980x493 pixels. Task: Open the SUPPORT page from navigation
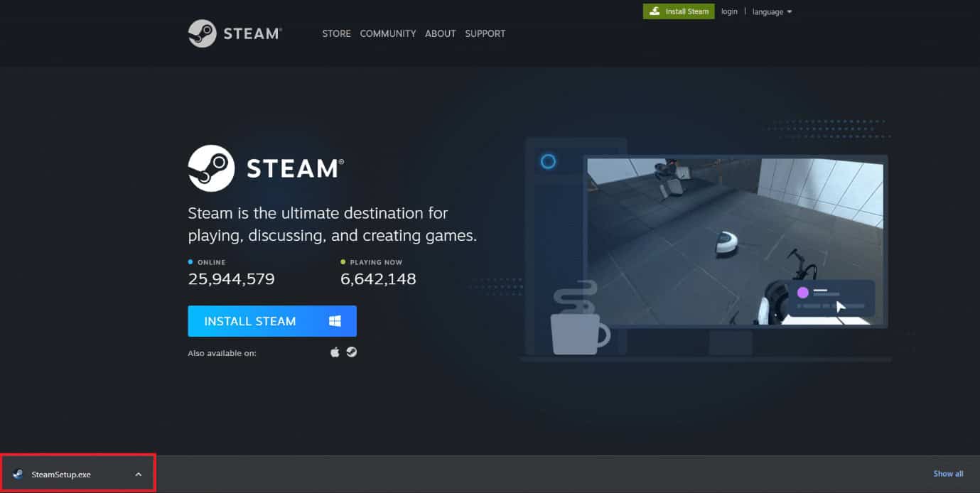pyautogui.click(x=485, y=33)
